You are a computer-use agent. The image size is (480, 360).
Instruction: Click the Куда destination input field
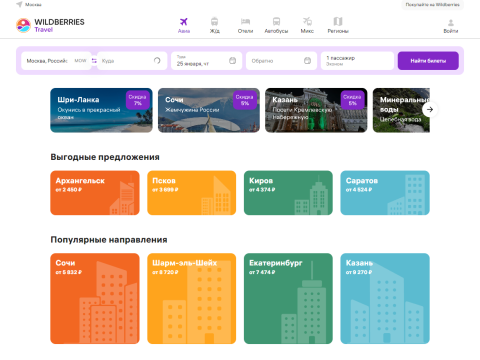coord(132,61)
